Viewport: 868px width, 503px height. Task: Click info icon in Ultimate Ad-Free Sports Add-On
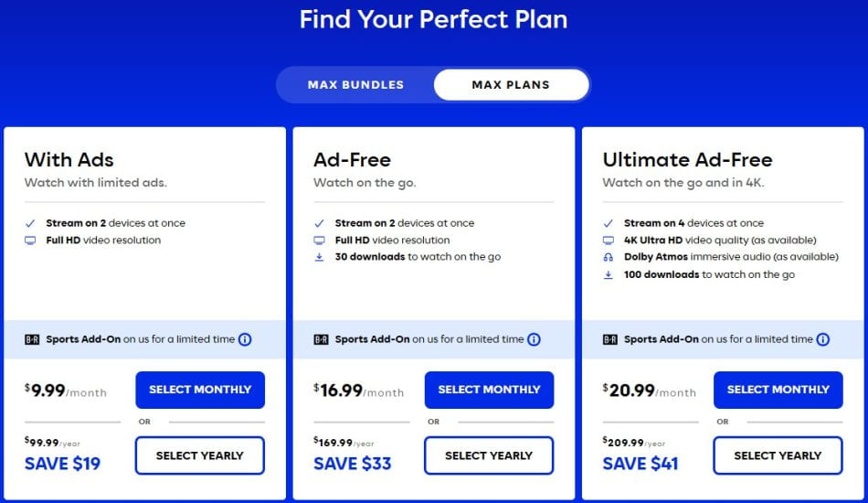[x=823, y=339]
